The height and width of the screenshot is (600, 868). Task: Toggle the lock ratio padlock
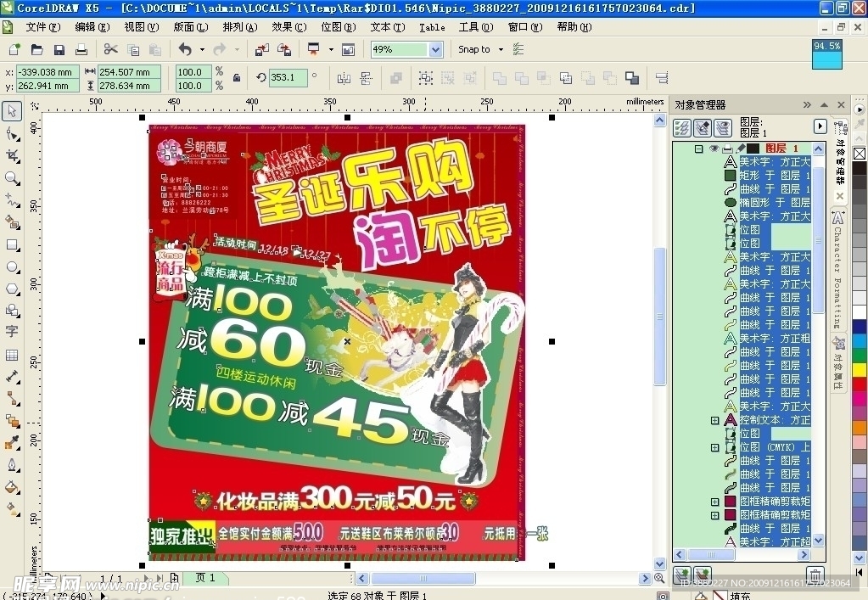pos(237,78)
